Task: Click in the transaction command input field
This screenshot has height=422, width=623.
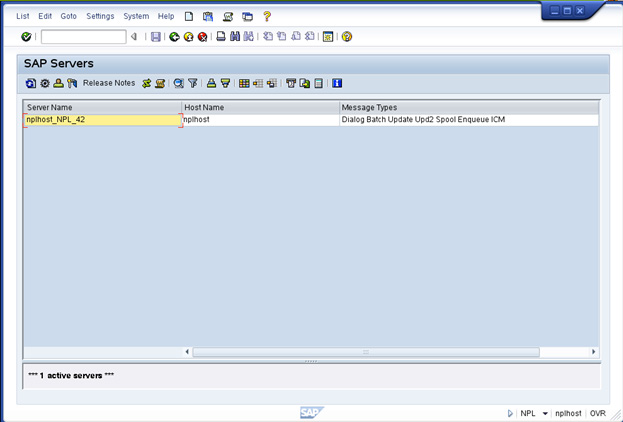Action: [83, 37]
